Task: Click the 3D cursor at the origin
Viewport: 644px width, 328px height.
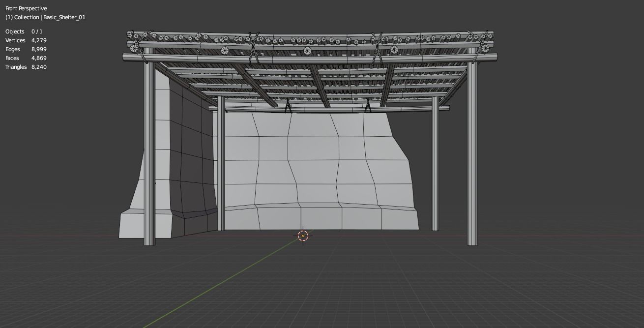Action: tap(303, 236)
